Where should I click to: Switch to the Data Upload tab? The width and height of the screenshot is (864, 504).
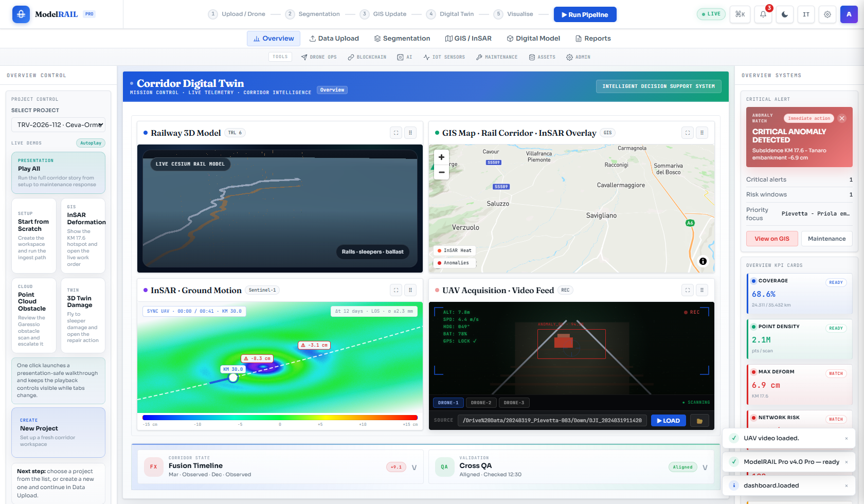(x=334, y=38)
